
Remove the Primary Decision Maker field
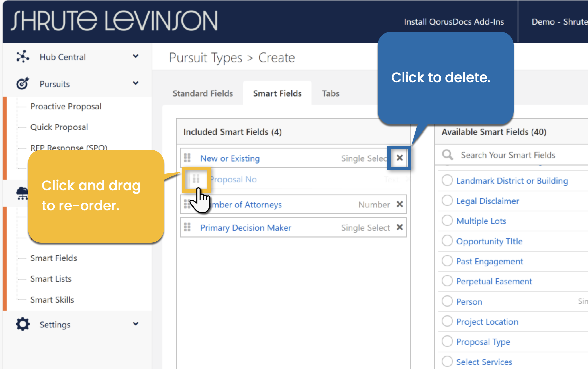399,227
